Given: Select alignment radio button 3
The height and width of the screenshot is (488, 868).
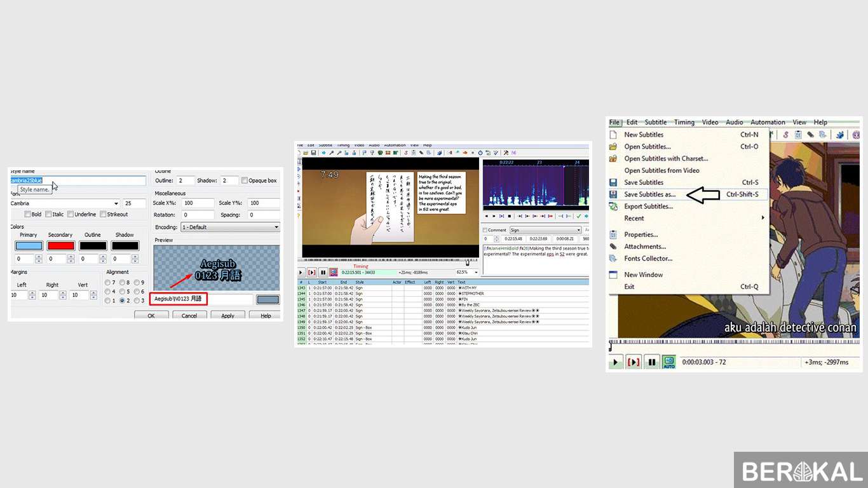Looking at the screenshot, I should tap(137, 301).
